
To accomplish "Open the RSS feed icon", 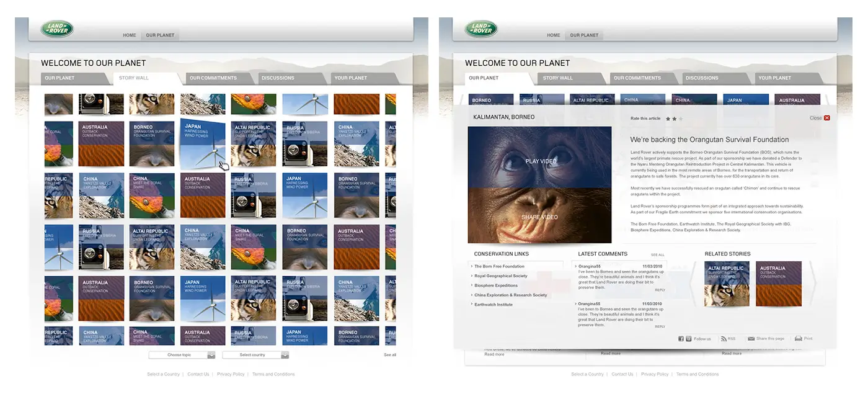I will coord(724,339).
